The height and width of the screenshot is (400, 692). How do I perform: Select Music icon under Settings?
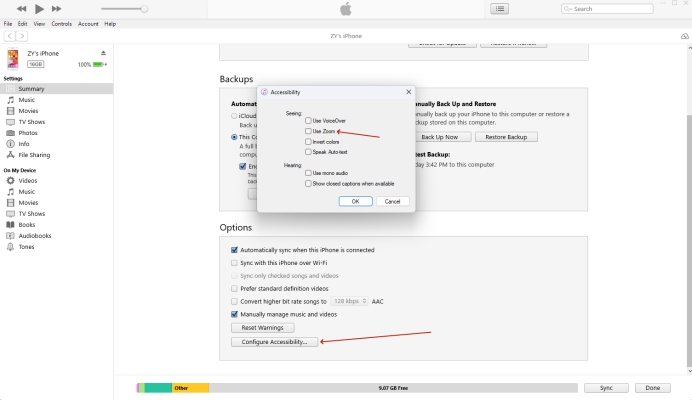coord(11,100)
